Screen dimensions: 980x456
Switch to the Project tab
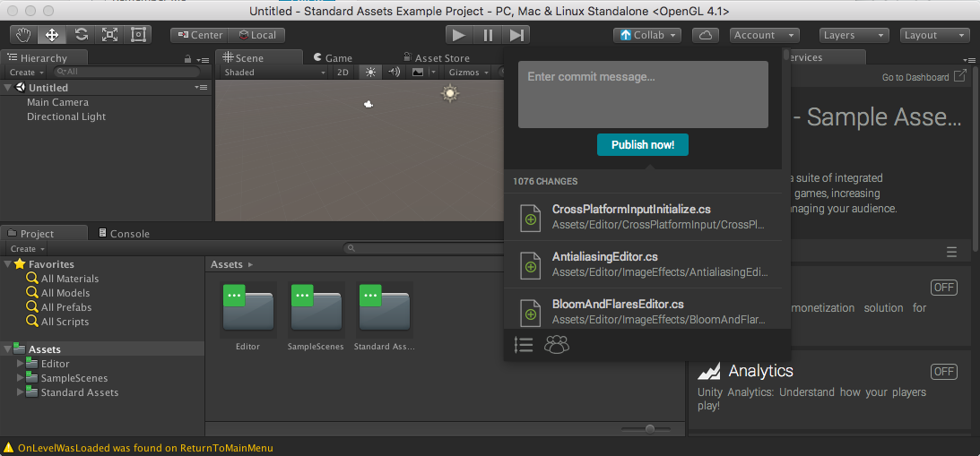(x=44, y=234)
